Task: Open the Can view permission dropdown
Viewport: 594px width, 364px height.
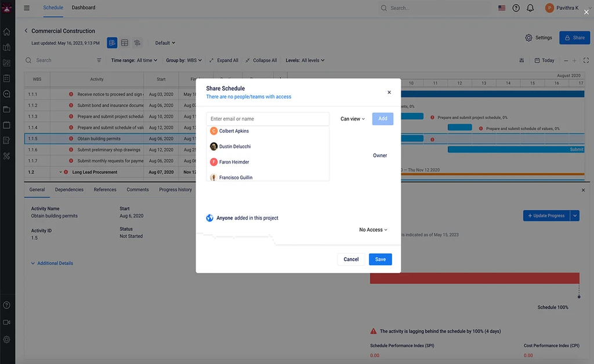Action: tap(353, 119)
